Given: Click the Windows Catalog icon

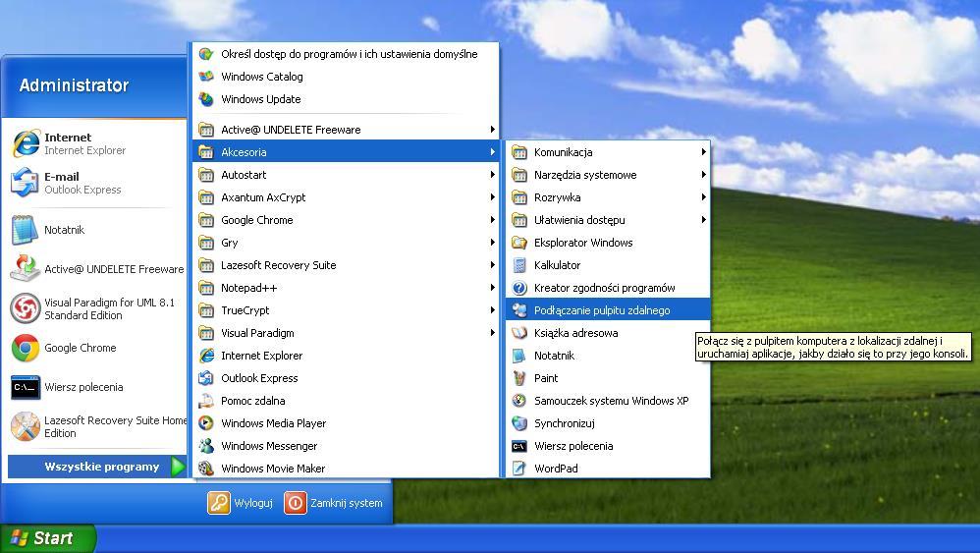Looking at the screenshot, I should (206, 77).
